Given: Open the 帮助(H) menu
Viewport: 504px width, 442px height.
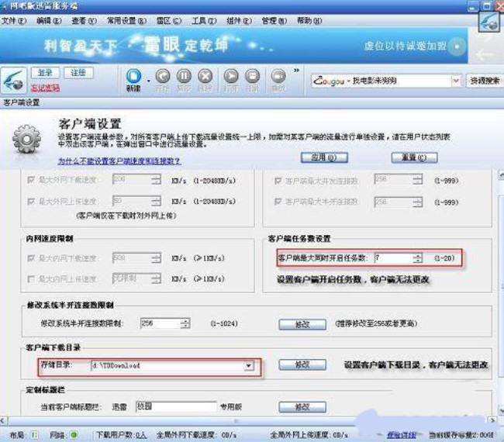Looking at the screenshot, I should click(309, 21).
